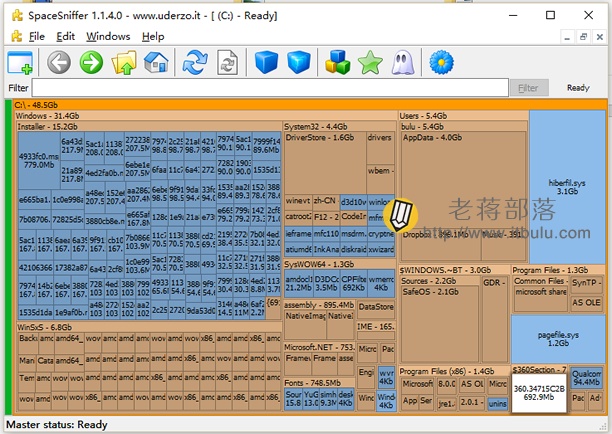Screen dimensions: 612x434
Task: Go back with the grey arrow icon
Action: pyautogui.click(x=59, y=62)
